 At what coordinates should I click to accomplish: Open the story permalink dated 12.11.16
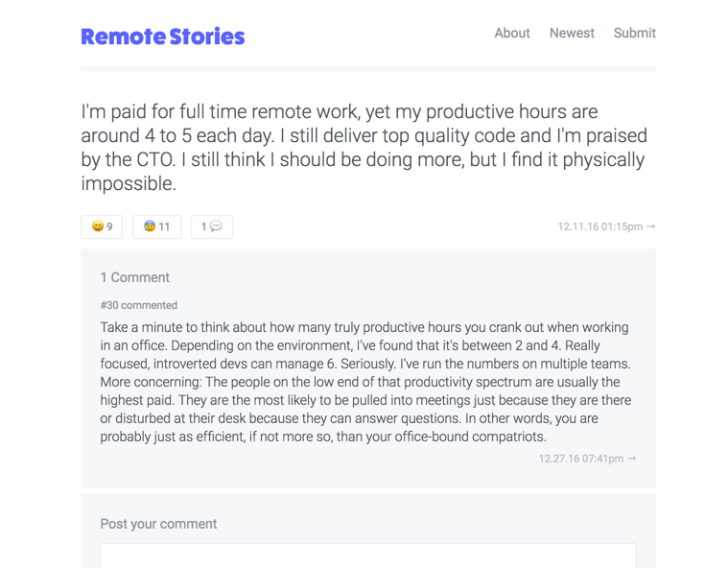(599, 226)
